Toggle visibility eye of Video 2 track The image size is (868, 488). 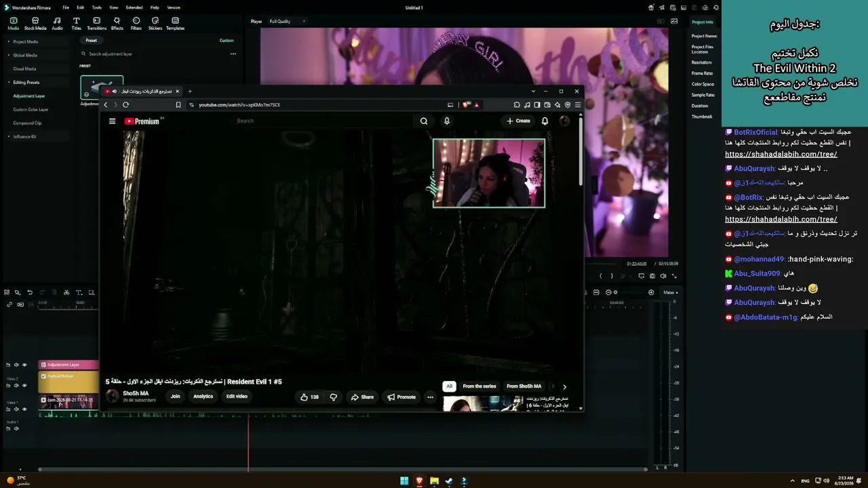(24, 386)
